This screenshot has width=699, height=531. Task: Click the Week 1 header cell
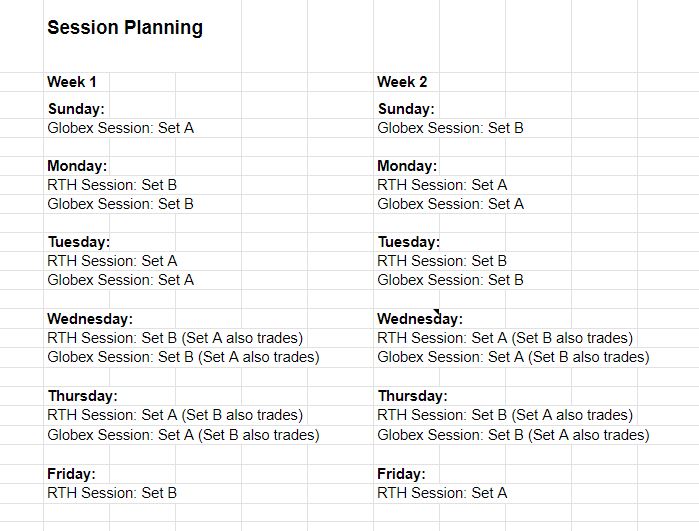(72, 82)
